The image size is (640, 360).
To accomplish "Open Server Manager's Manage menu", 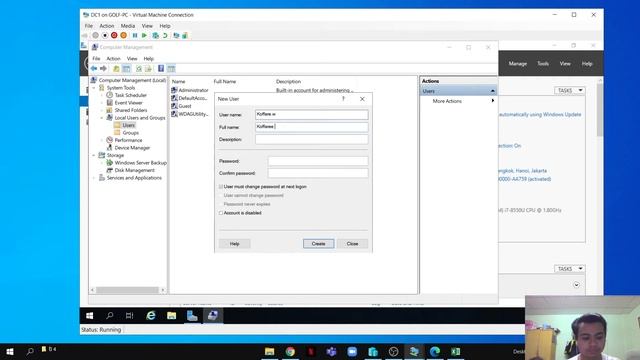I will click(518, 64).
